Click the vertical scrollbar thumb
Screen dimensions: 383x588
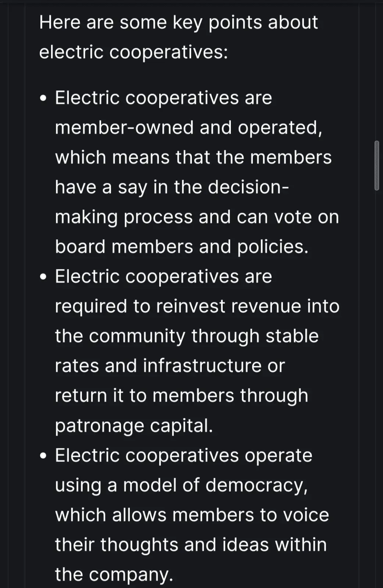376,165
